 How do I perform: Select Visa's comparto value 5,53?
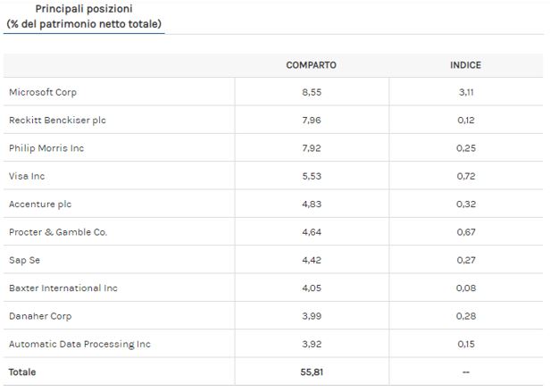click(312, 176)
